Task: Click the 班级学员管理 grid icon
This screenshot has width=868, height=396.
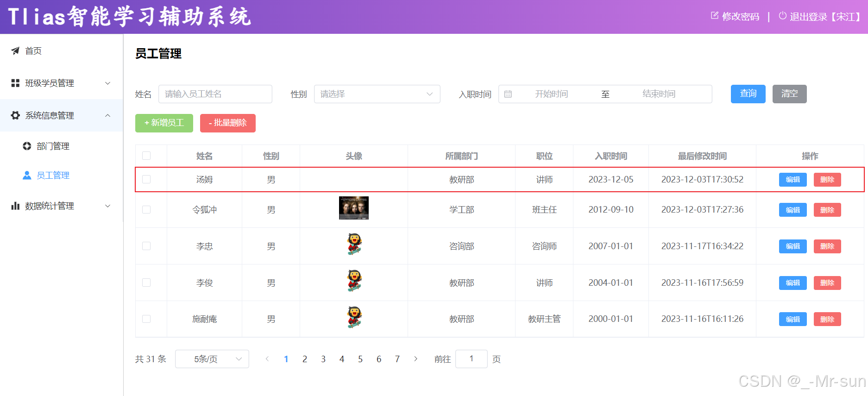Action: click(x=15, y=83)
